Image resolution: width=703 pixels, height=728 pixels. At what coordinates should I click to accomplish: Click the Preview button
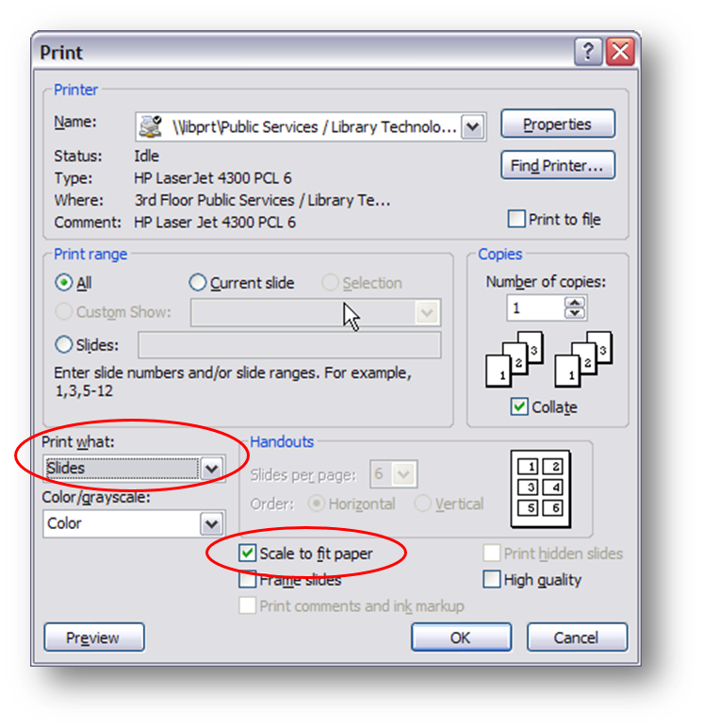coord(94,637)
